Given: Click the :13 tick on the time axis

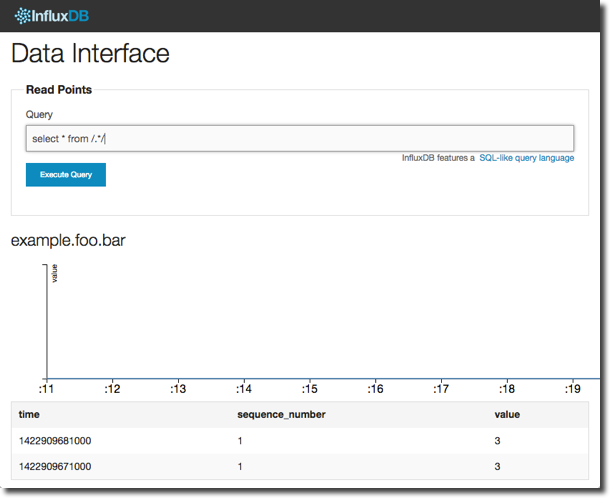Looking at the screenshot, I should click(178, 389).
